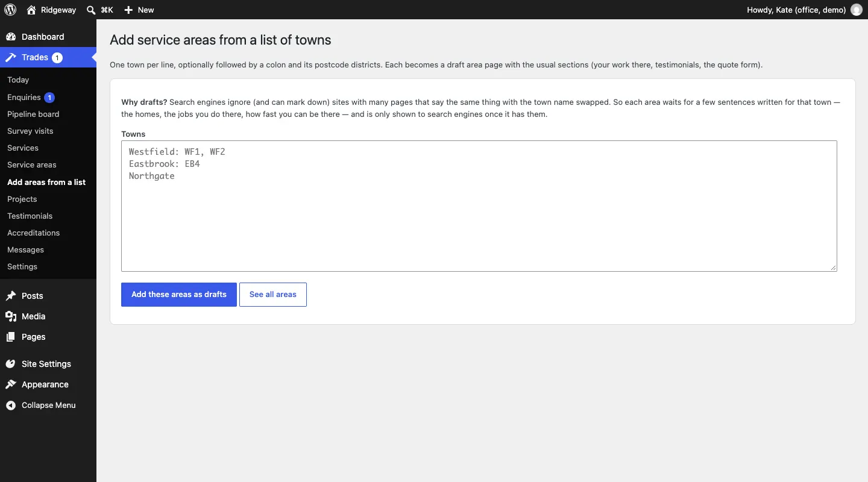This screenshot has height=482, width=868.
Task: Click the page heading about service areas
Action: click(x=221, y=40)
